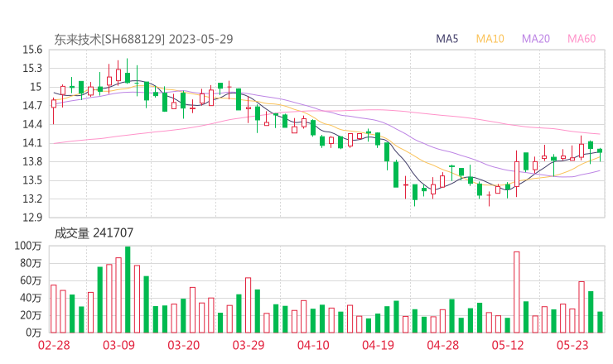Click the tall red volume bar after 05-12
The width and height of the screenshot is (613, 364).
[x=516, y=292]
